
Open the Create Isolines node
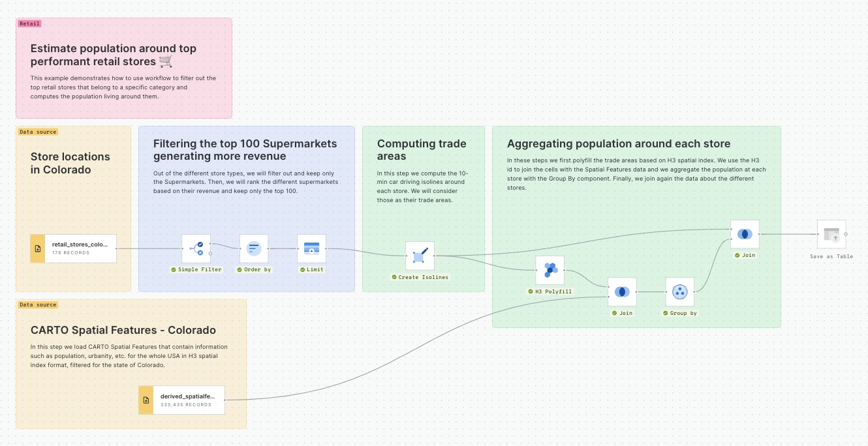pyautogui.click(x=420, y=256)
